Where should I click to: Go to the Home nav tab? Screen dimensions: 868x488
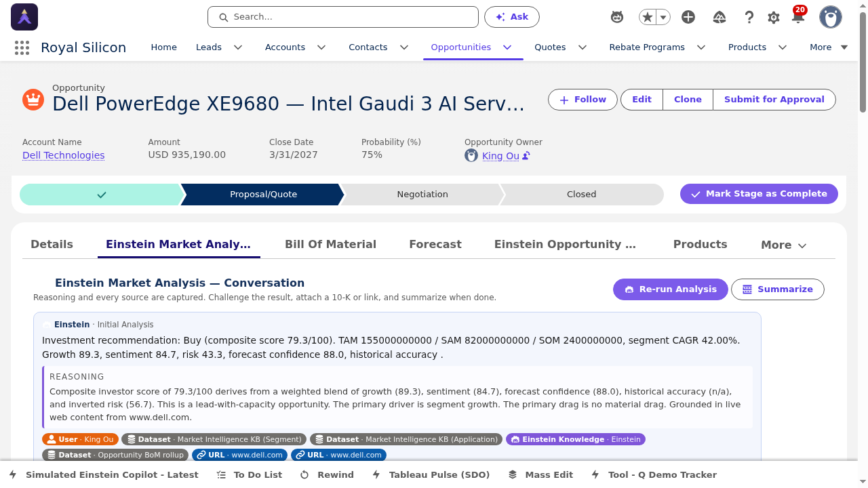click(x=163, y=47)
